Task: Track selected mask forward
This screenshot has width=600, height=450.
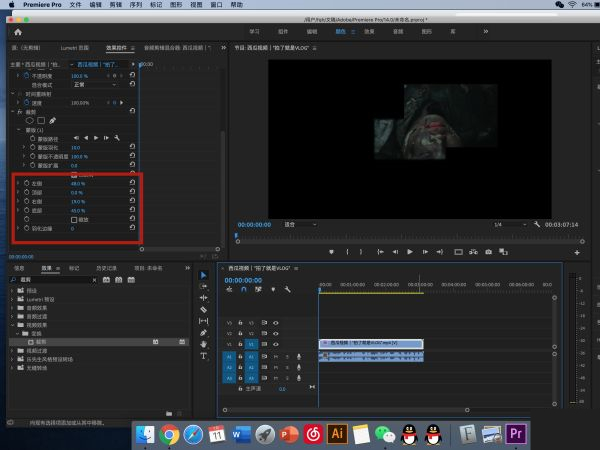Action: pyautogui.click(x=96, y=138)
